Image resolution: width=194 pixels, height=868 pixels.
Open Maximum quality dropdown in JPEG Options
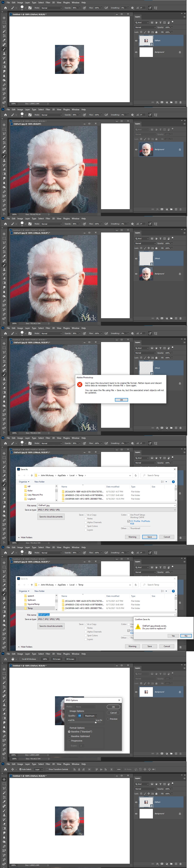pos(91,716)
